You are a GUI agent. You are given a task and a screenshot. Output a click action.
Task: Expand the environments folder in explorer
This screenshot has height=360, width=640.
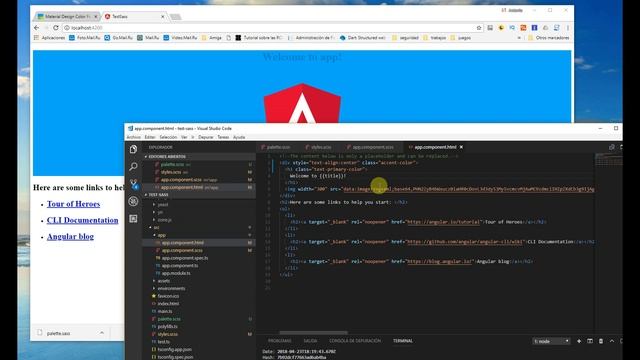pyautogui.click(x=171, y=288)
